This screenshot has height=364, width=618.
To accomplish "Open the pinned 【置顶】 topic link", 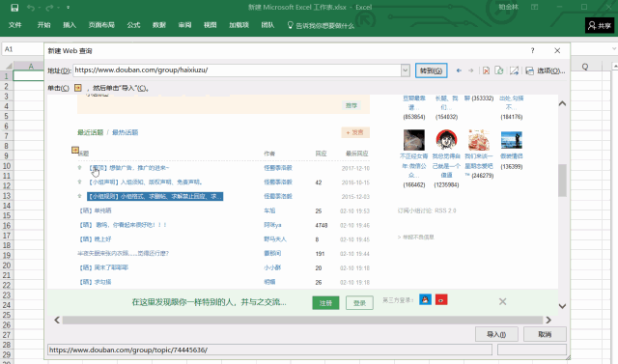I will point(128,168).
